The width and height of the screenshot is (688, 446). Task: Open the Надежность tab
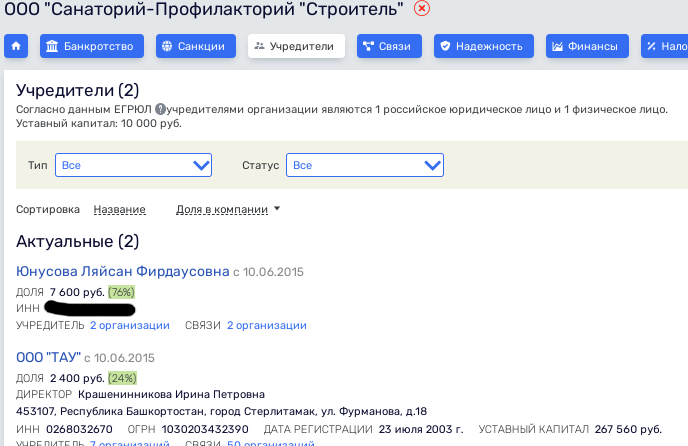tap(484, 46)
